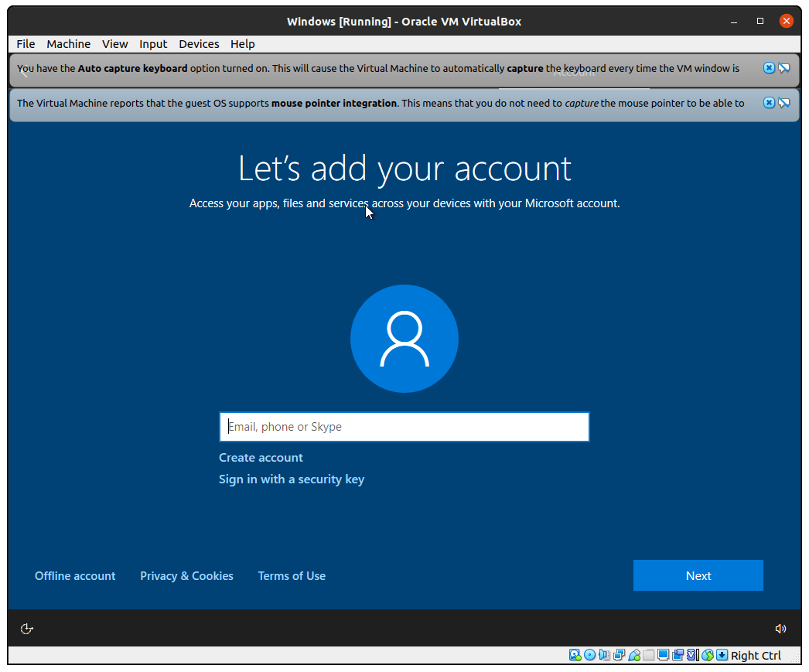Close the VirtualBox window
This screenshot has width=809, height=672.
tap(787, 21)
